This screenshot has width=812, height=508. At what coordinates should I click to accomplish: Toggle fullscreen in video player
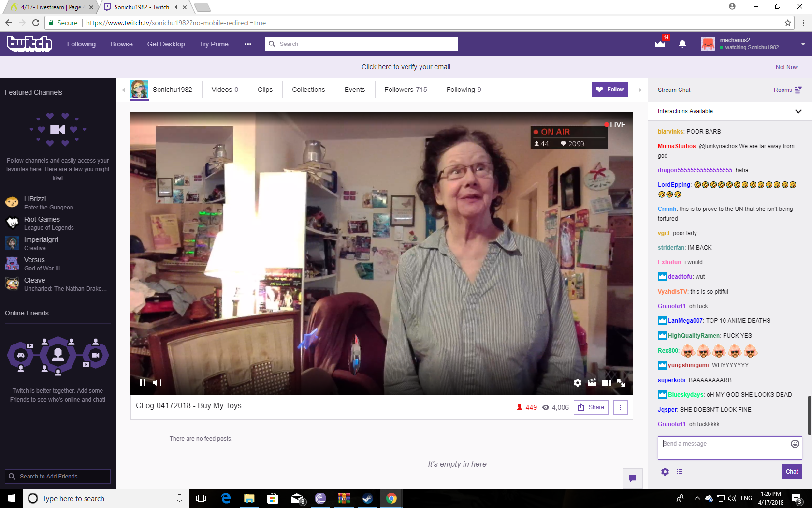click(621, 383)
